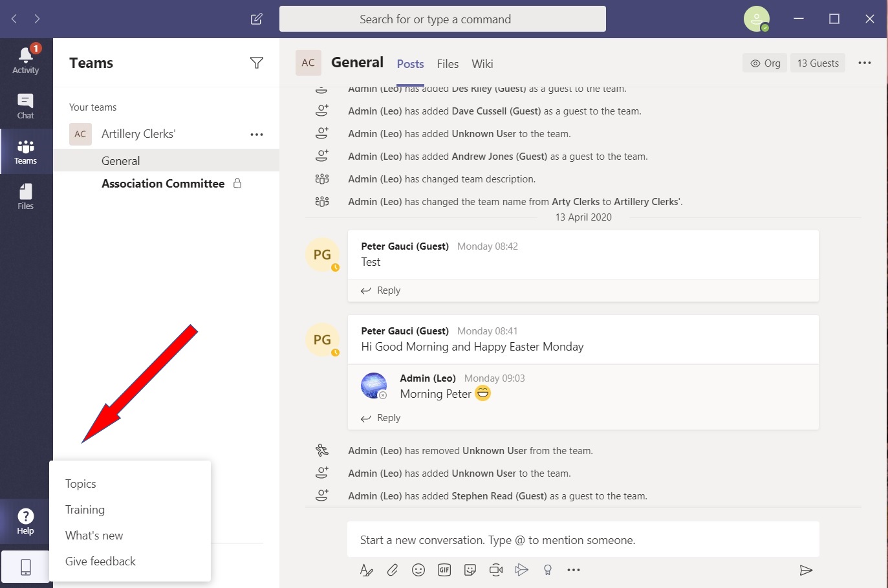Open the GIF picker
Image resolution: width=888 pixels, height=588 pixels.
point(444,570)
